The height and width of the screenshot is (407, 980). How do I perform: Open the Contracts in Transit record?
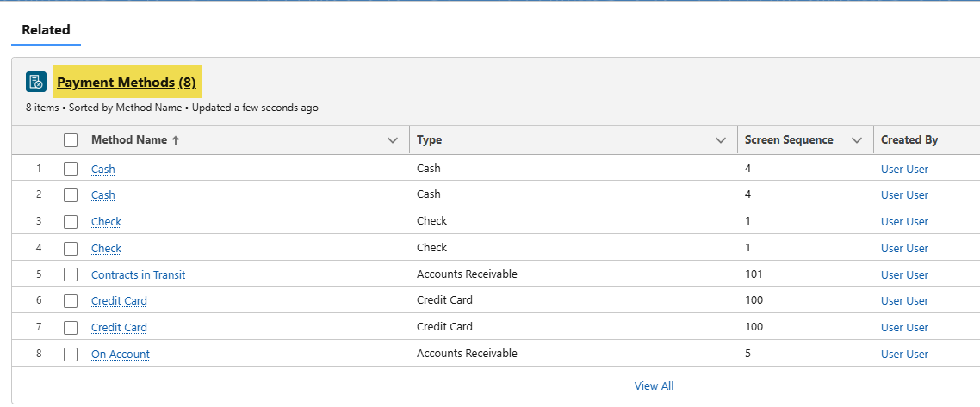pyautogui.click(x=138, y=274)
